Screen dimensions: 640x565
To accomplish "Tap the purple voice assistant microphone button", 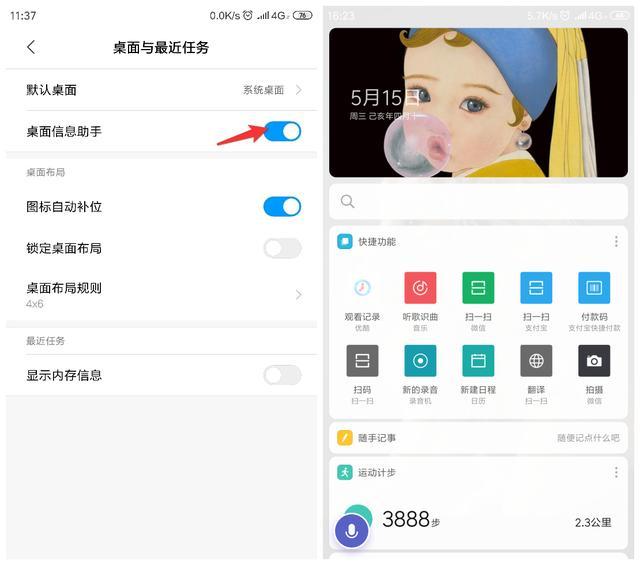I will pyautogui.click(x=351, y=530).
